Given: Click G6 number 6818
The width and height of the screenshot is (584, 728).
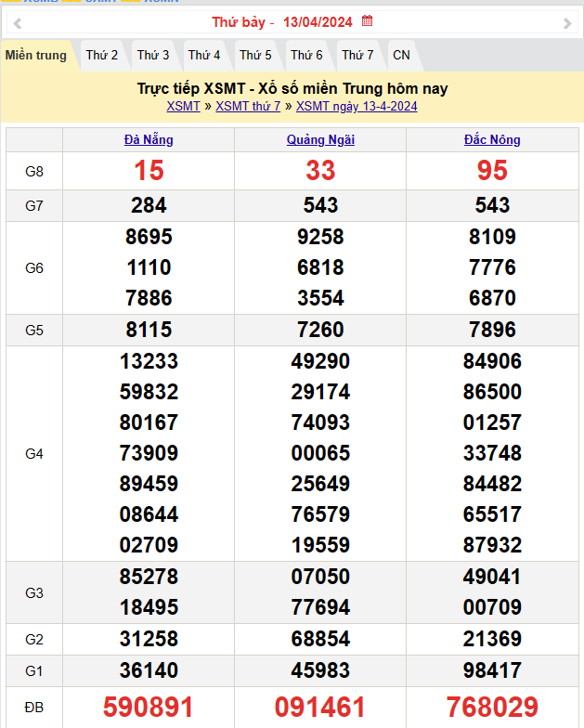Looking at the screenshot, I should pyautogui.click(x=320, y=267).
